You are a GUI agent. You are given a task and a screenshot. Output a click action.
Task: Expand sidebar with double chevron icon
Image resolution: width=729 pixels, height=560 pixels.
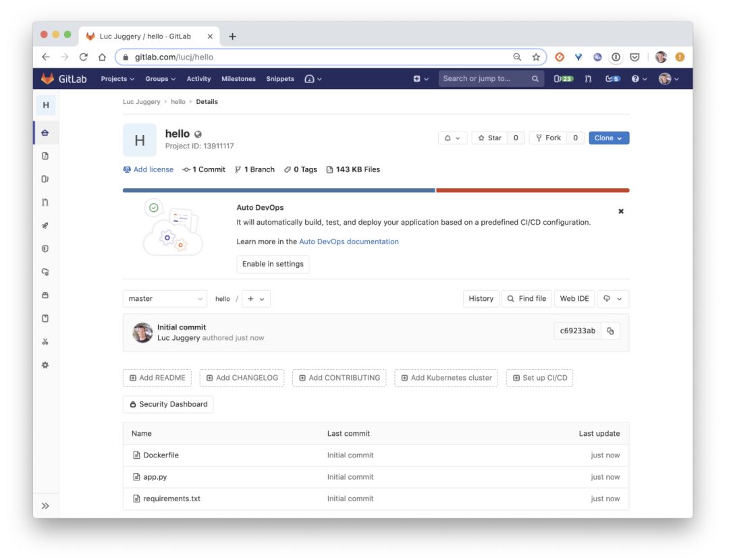(45, 505)
